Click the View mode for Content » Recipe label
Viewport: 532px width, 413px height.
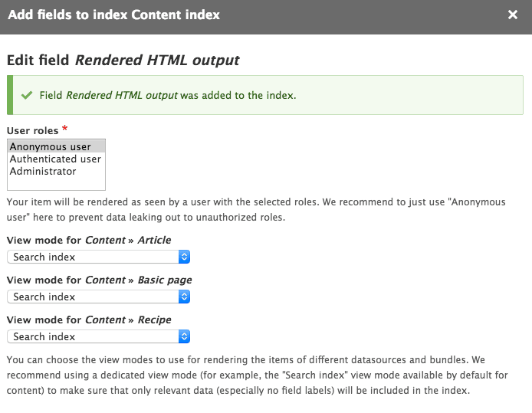click(88, 320)
